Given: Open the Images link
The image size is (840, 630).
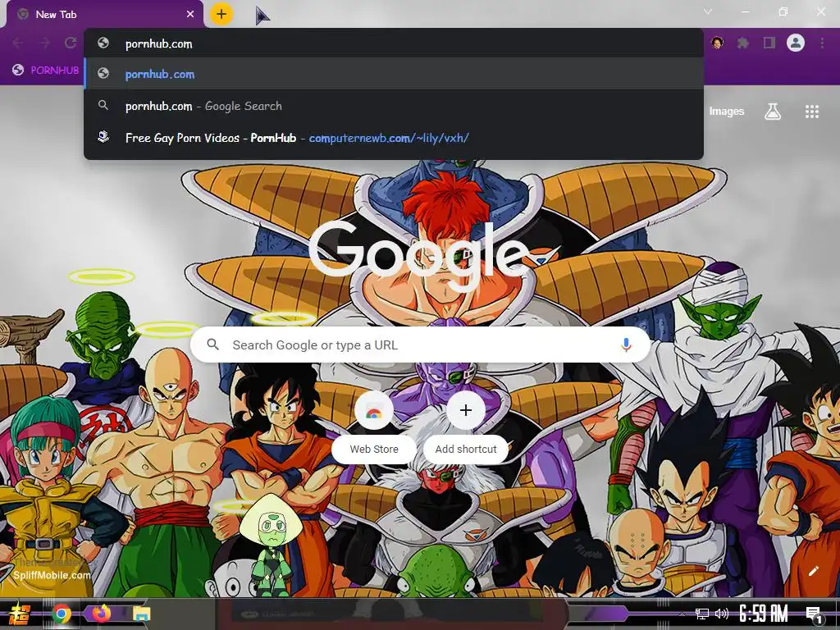Looking at the screenshot, I should click(x=727, y=111).
